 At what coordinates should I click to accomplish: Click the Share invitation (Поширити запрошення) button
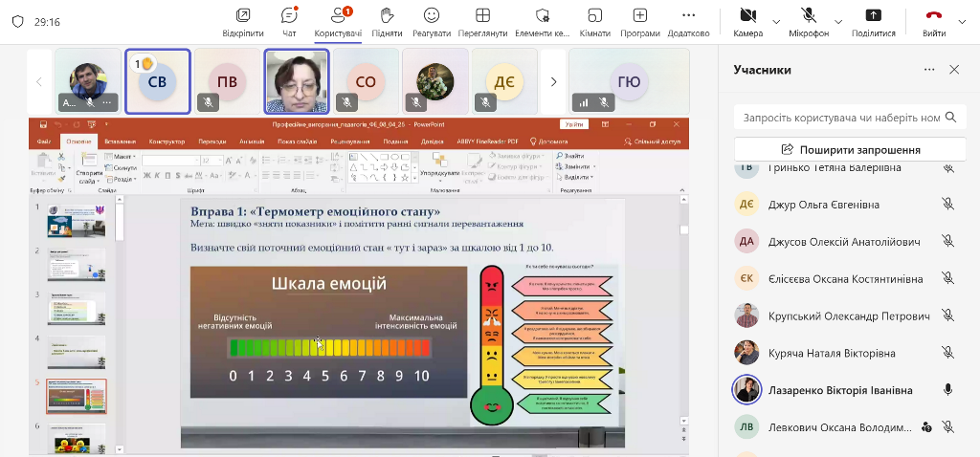click(x=850, y=149)
